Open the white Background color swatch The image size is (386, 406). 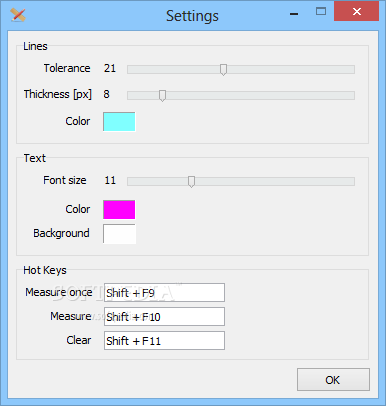pyautogui.click(x=119, y=234)
